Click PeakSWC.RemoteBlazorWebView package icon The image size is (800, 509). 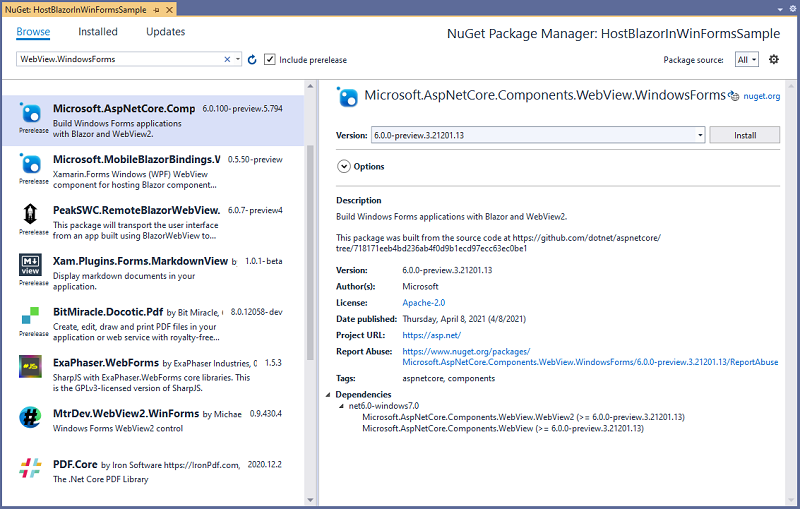pyautogui.click(x=30, y=214)
